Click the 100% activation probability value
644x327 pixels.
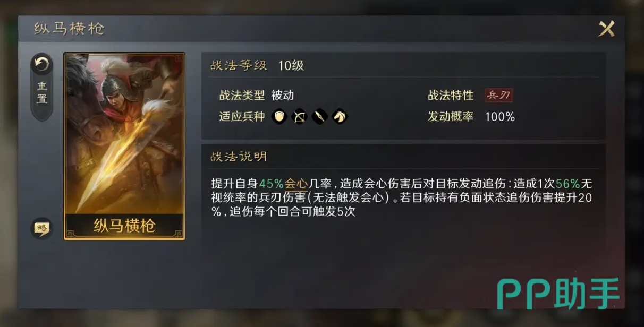(500, 117)
